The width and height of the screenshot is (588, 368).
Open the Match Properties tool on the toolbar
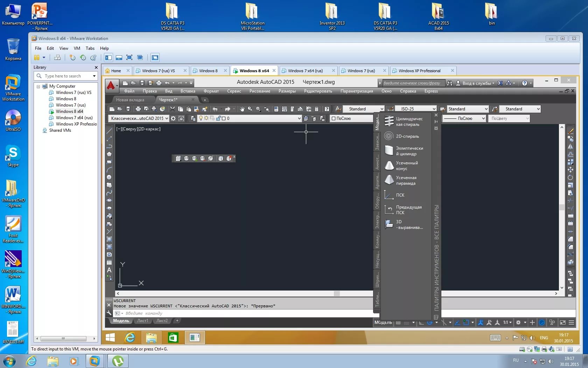coord(300,109)
